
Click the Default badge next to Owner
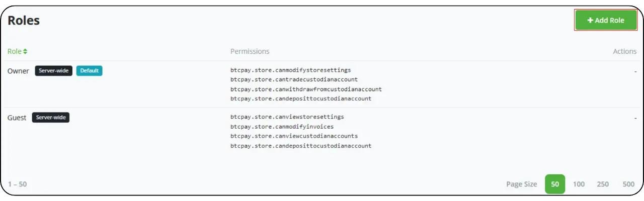tap(89, 71)
